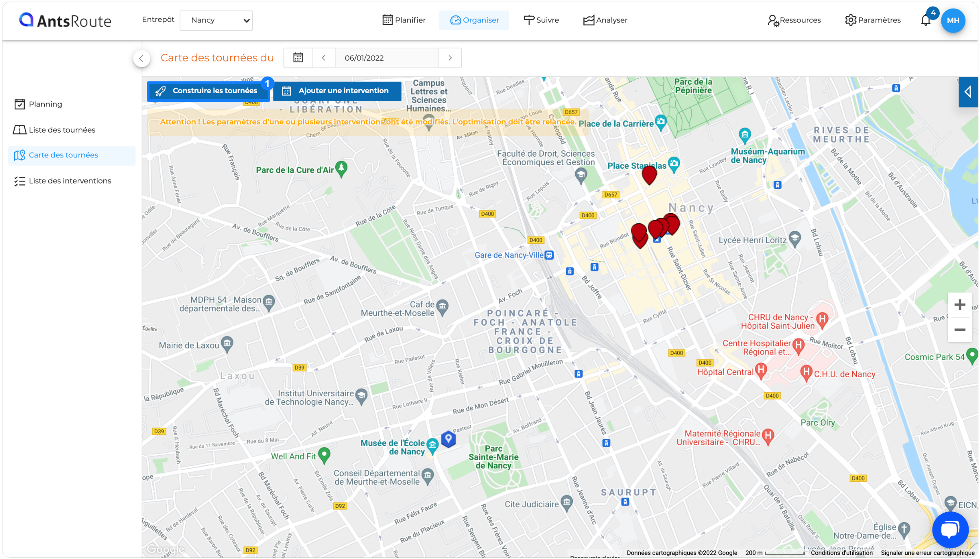Viewport: 980px width, 559px height.
Task: Click the Well And Fit green marker
Action: coord(324,455)
